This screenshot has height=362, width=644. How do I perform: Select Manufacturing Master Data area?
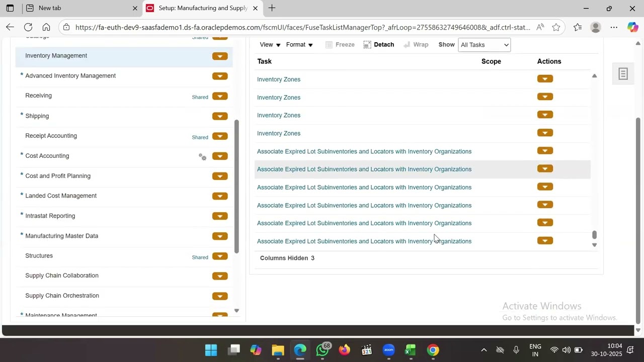[x=61, y=236]
